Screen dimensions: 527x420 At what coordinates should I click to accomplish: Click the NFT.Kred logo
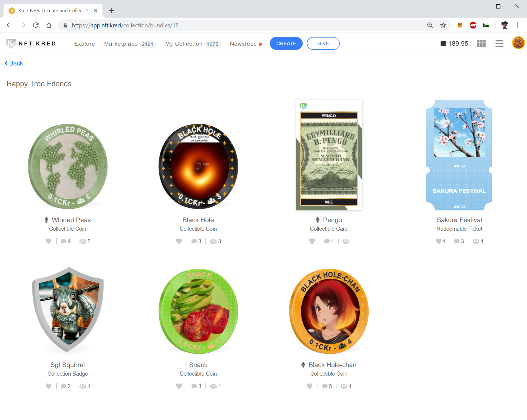[x=31, y=44]
